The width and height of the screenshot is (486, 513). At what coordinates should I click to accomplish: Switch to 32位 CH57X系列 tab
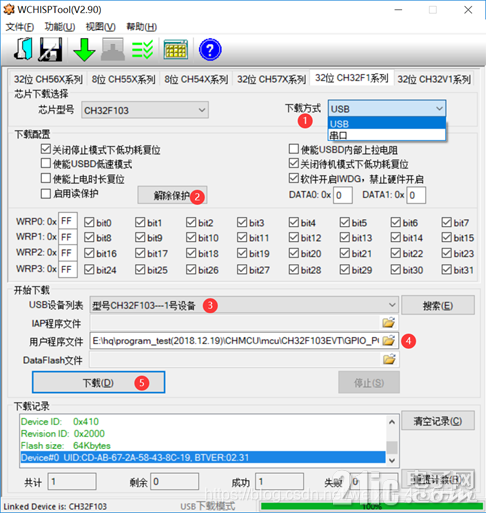click(271, 79)
